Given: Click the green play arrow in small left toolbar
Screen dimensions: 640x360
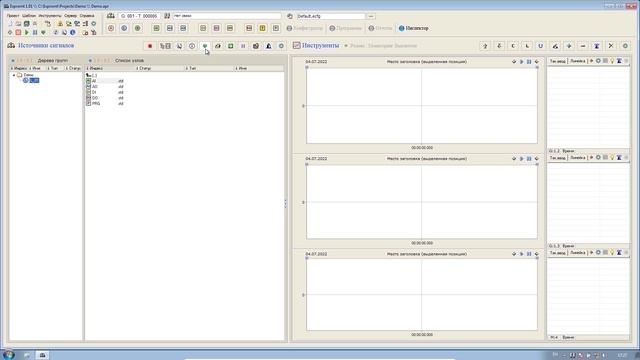Looking at the screenshot, I should click(27, 32).
